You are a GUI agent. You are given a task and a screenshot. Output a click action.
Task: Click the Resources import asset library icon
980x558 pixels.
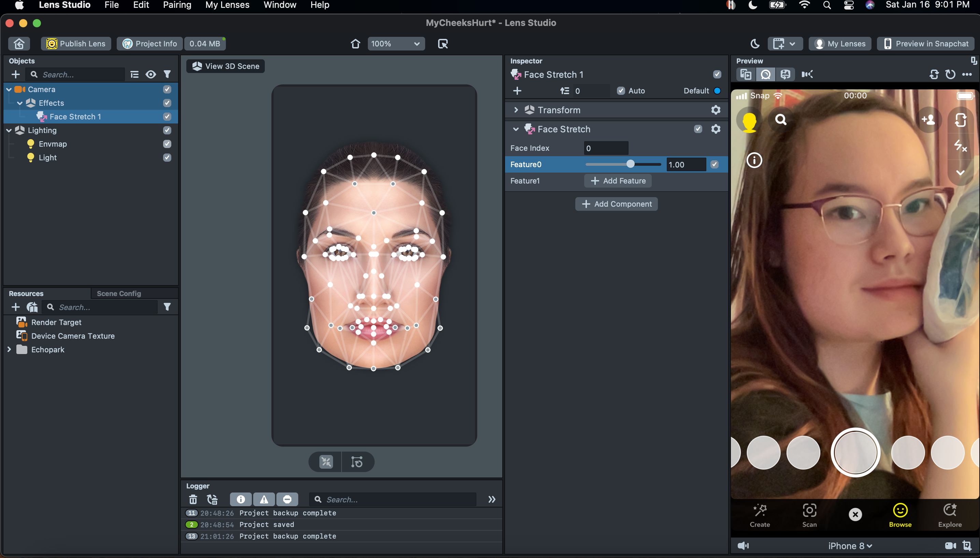click(x=32, y=307)
